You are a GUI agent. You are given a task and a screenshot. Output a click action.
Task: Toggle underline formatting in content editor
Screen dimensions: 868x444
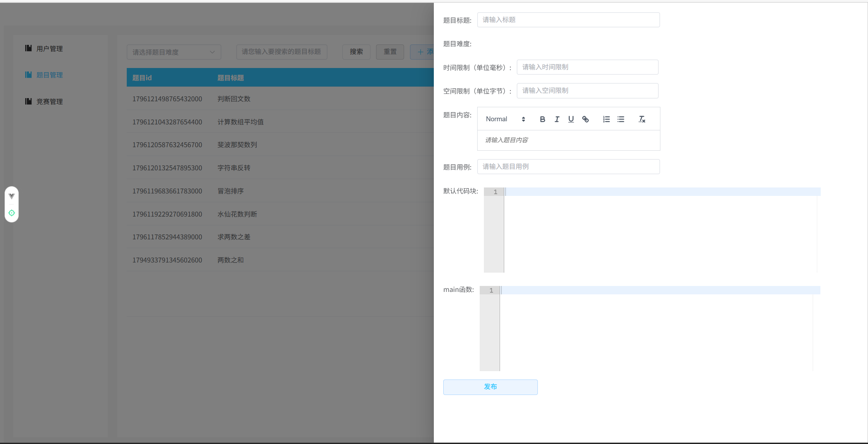pyautogui.click(x=571, y=119)
